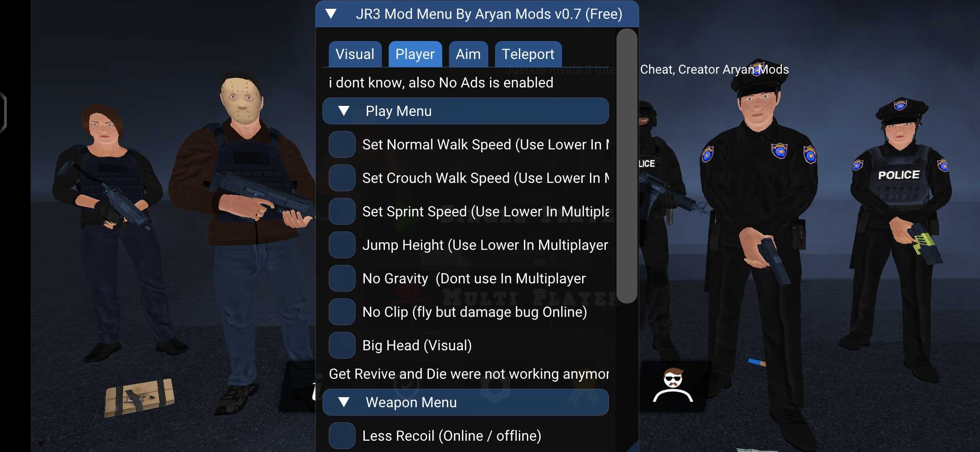Enable No Clip fly option
The width and height of the screenshot is (980, 452).
[342, 312]
